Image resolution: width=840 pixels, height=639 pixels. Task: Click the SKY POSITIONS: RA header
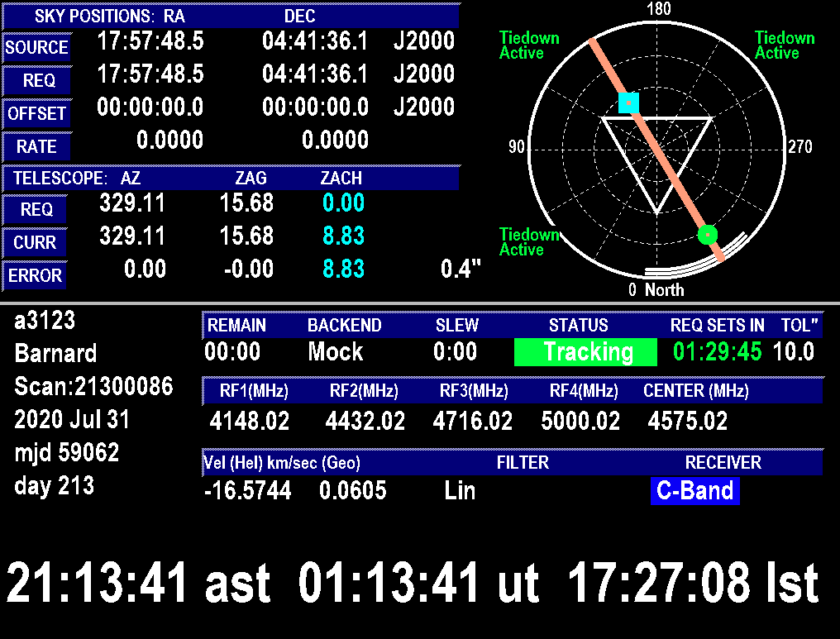110,16
